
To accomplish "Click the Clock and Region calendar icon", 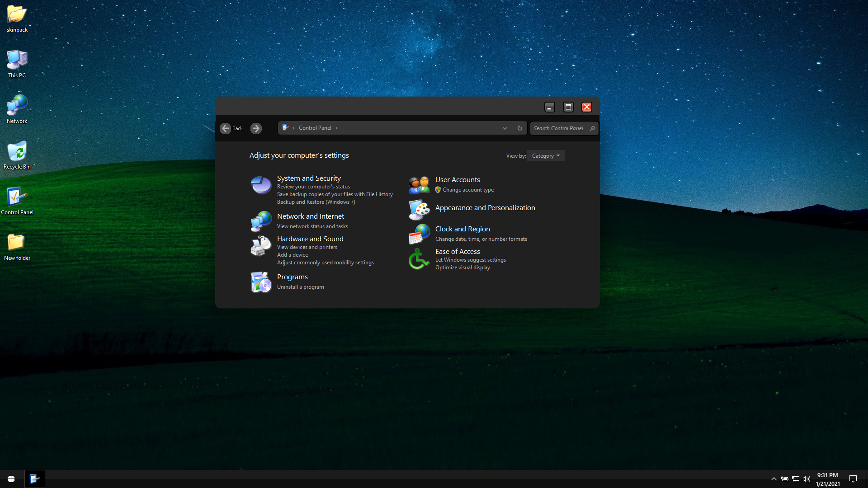I will (x=419, y=234).
